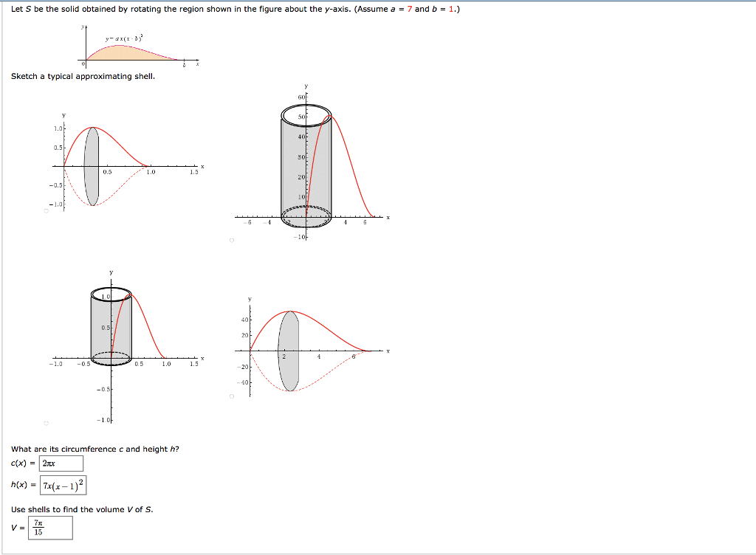Click the prompt Use shells to find volume
This screenshot has width=756, height=555.
(x=83, y=508)
